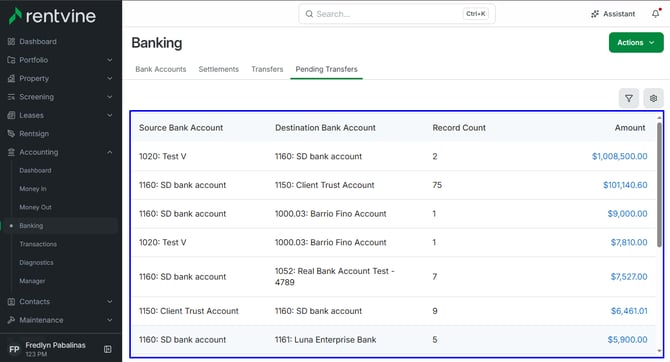Screen dimensions: 670x362
Task: Open the notifications bell
Action: tap(656, 14)
